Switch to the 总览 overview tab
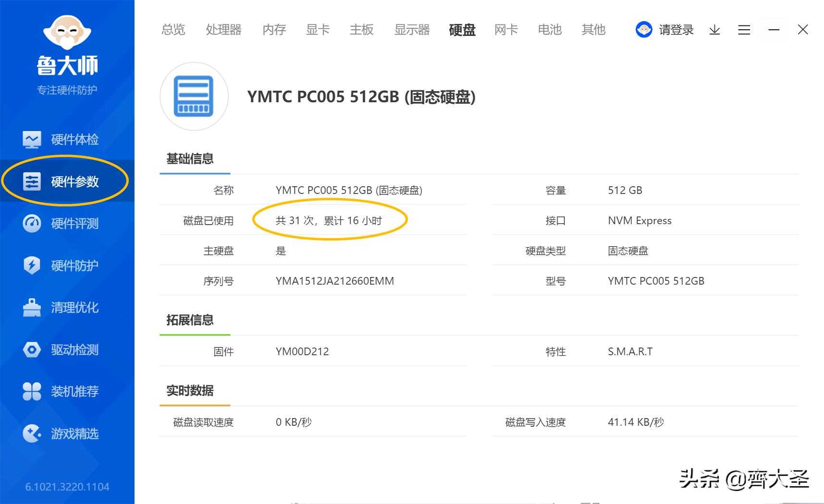The width and height of the screenshot is (824, 504). click(x=172, y=30)
